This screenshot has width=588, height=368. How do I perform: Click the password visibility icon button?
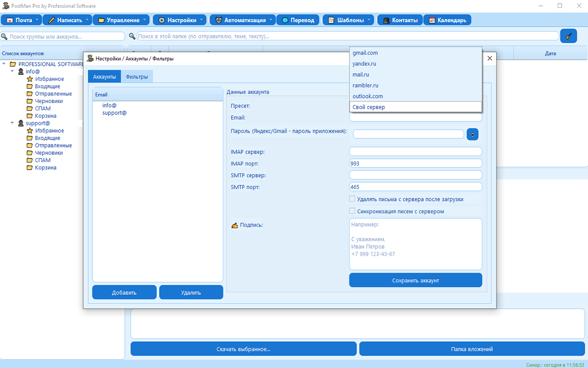(x=472, y=134)
